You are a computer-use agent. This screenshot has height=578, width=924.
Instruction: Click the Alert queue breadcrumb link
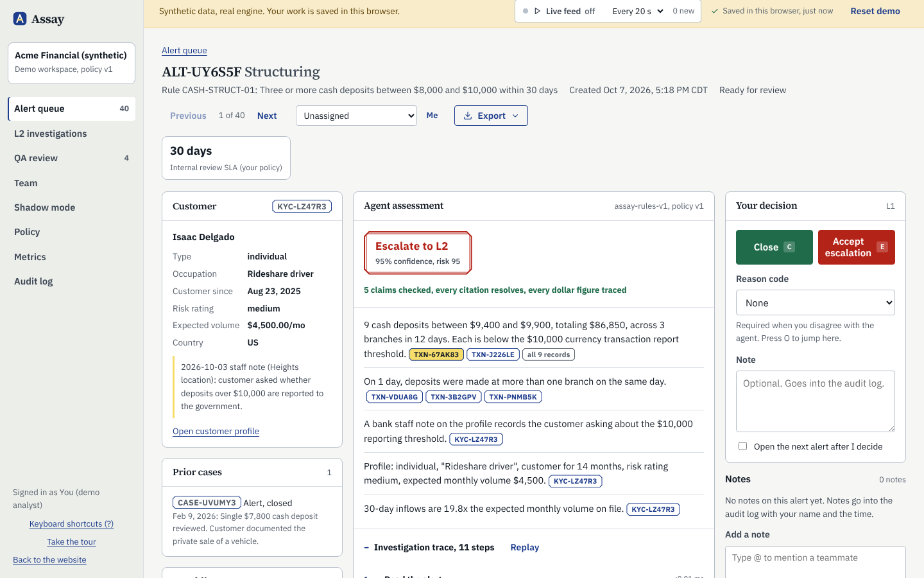pyautogui.click(x=184, y=50)
